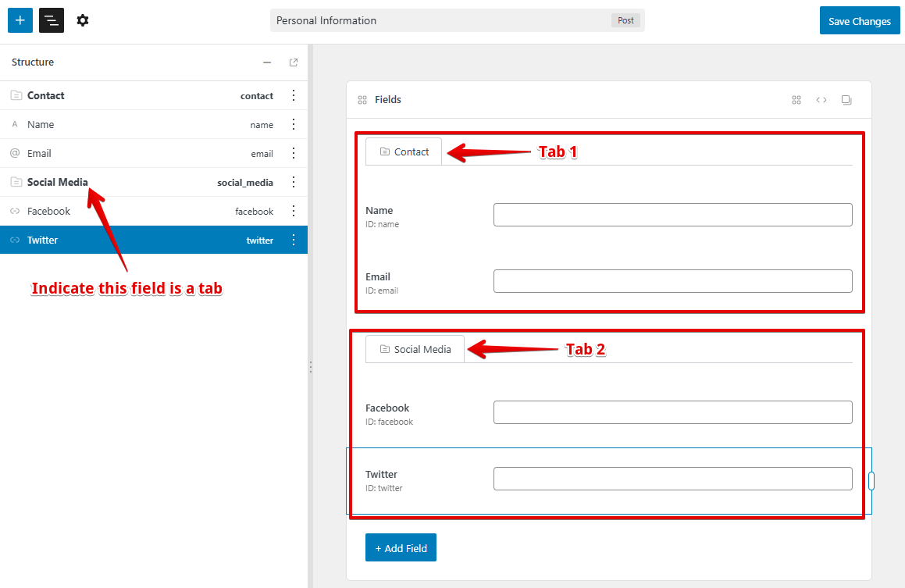Image resolution: width=905 pixels, height=588 pixels.
Task: Switch to the Social Media tab
Action: click(x=415, y=349)
